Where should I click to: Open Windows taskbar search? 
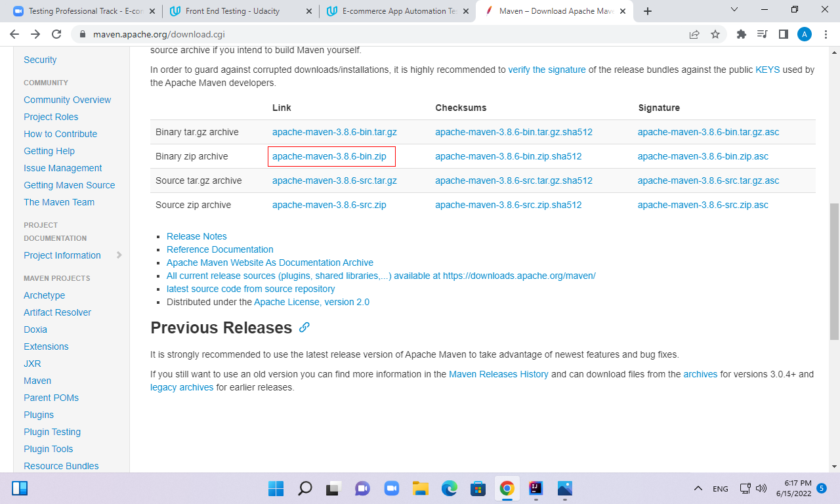coord(305,488)
